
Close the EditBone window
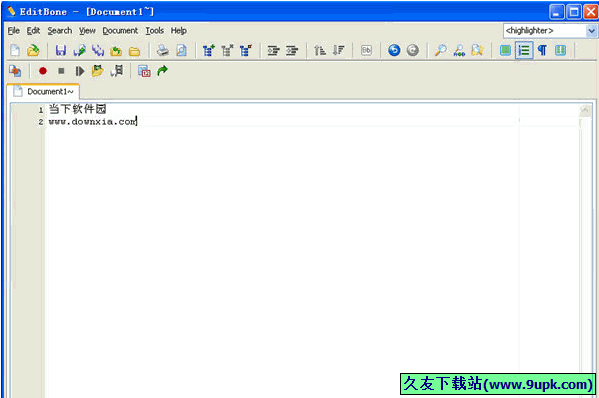coord(591,12)
